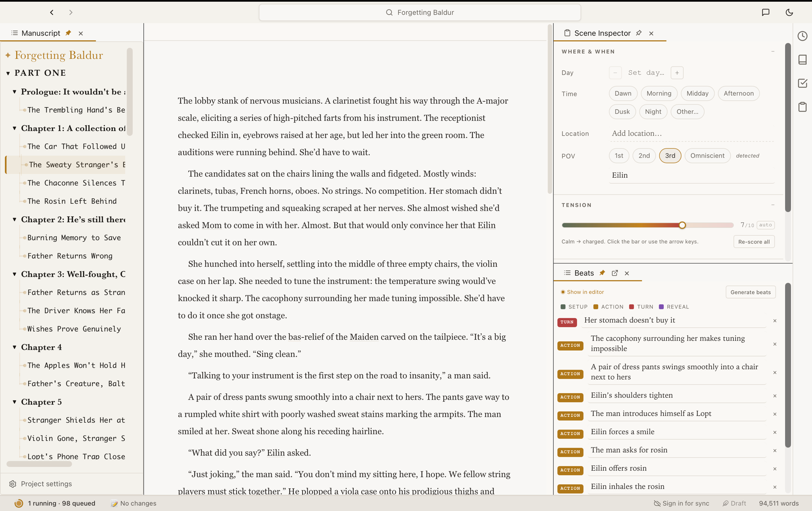Viewport: 812px width, 511px height.
Task: Collapse Chapter 5 in manuscript tree
Action: point(15,402)
